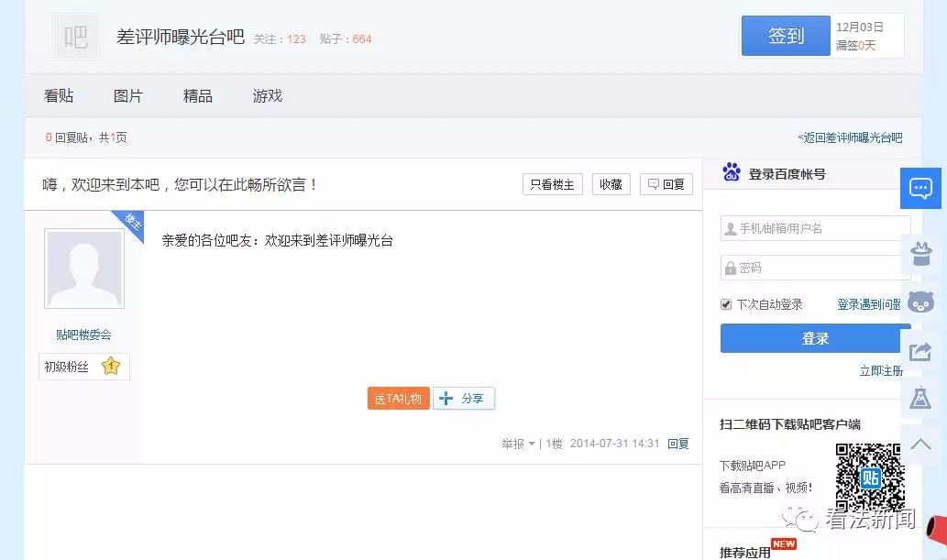Click the Baidu paw logo icon

732,173
